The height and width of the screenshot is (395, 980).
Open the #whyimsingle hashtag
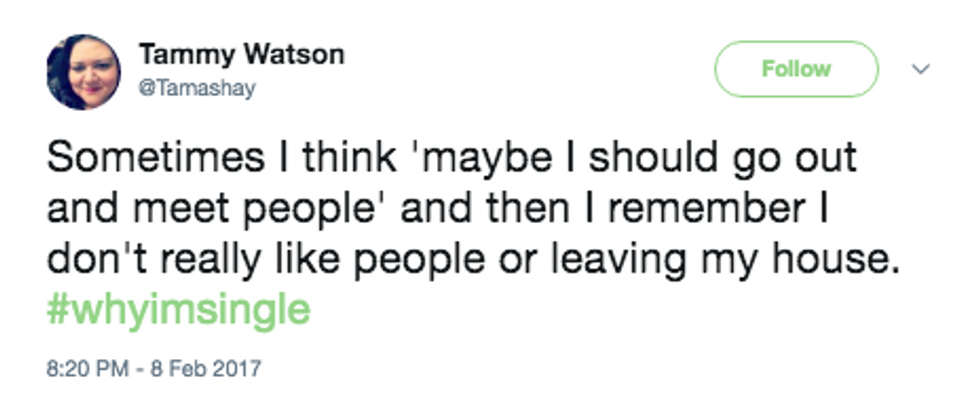point(179,310)
